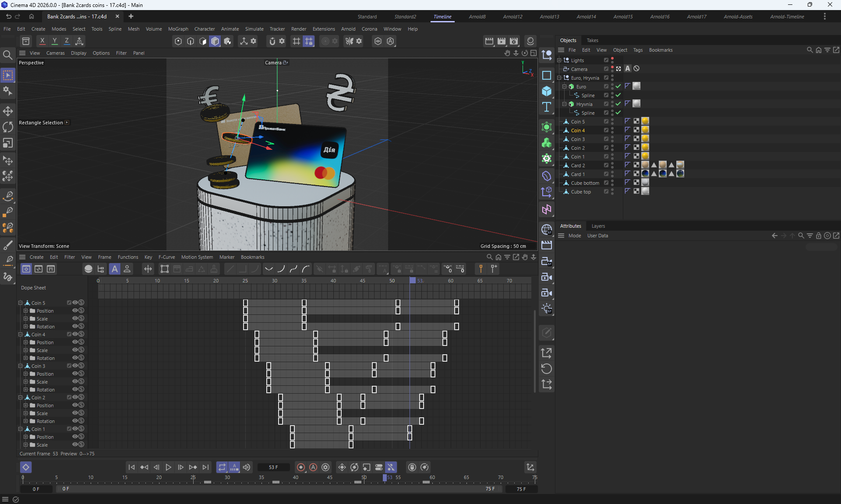Image resolution: width=841 pixels, height=504 pixels.
Task: Toggle visibility eye of Coin 4 track
Action: (x=75, y=334)
